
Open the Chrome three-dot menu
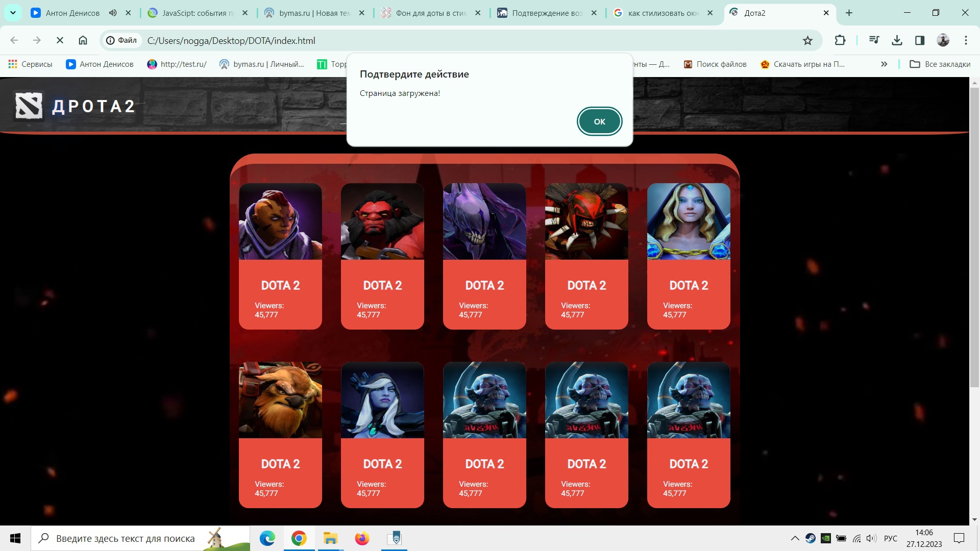tap(966, 40)
